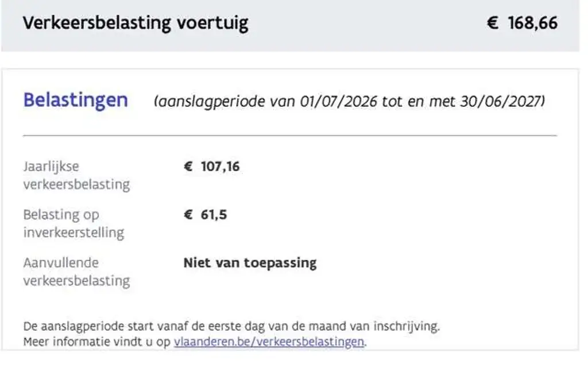The image size is (588, 379).
Task: Click the sentence about aanslagperiode start
Action: click(231, 326)
